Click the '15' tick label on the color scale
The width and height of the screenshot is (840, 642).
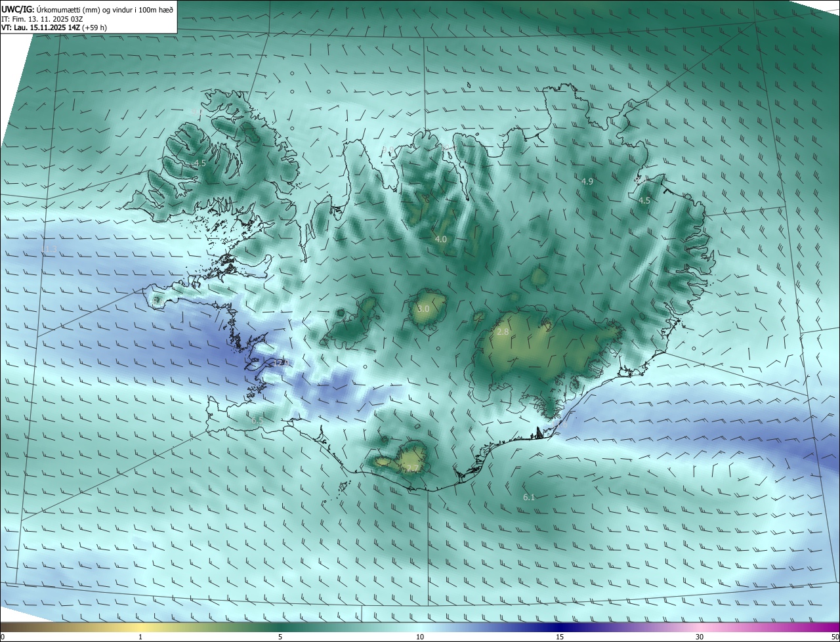(560, 637)
